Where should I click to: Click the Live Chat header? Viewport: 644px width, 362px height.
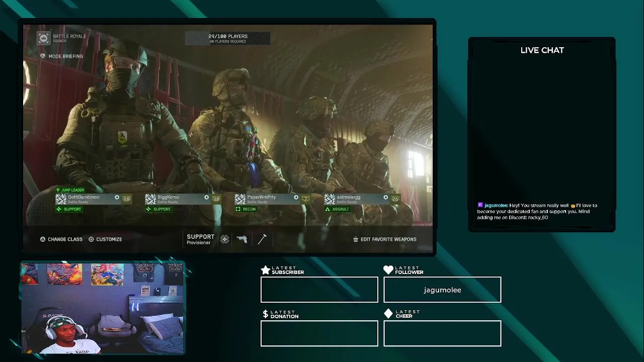542,50
